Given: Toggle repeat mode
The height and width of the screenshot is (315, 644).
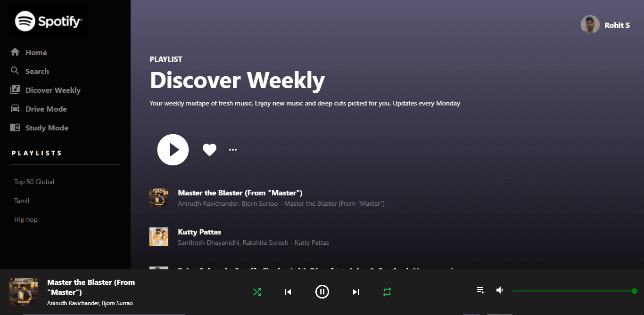Looking at the screenshot, I should pos(387,292).
